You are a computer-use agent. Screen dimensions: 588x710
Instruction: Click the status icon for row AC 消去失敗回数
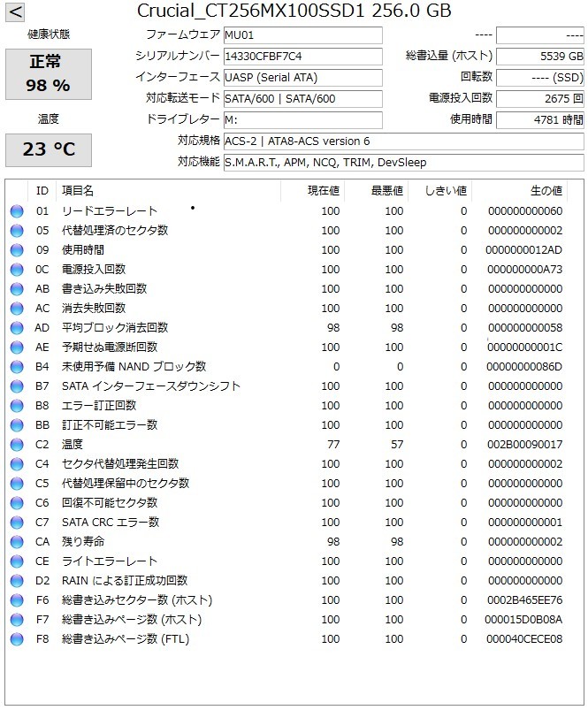tap(17, 309)
